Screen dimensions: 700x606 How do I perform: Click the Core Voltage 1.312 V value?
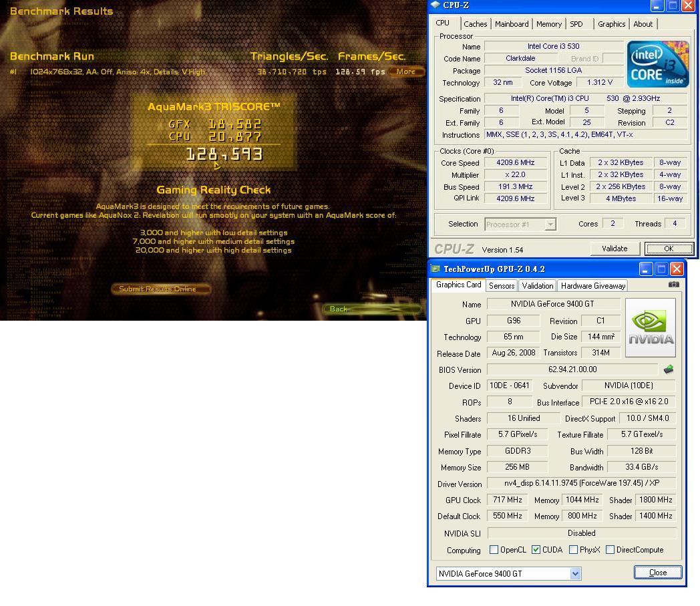[599, 83]
